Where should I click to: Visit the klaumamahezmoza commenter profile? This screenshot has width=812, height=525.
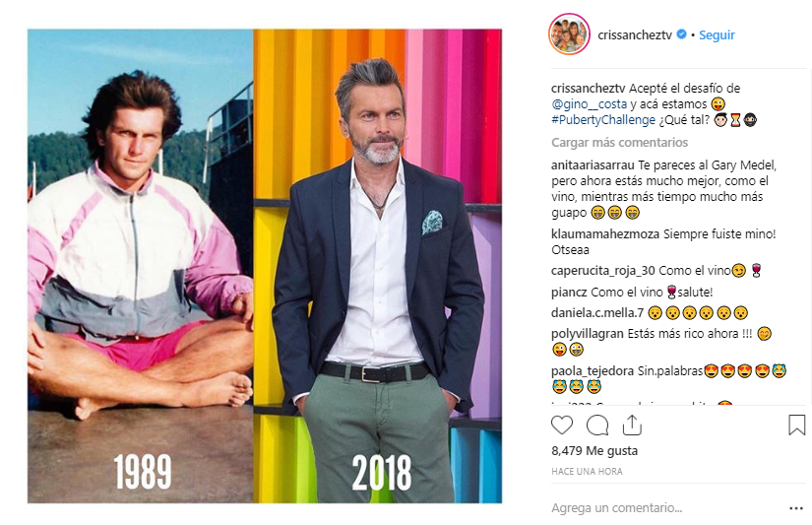pos(605,233)
